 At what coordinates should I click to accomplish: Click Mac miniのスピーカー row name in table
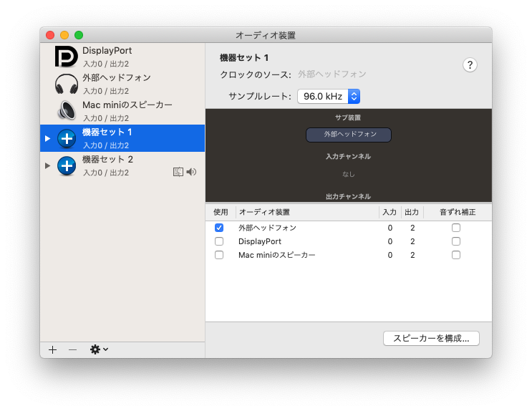(x=277, y=255)
